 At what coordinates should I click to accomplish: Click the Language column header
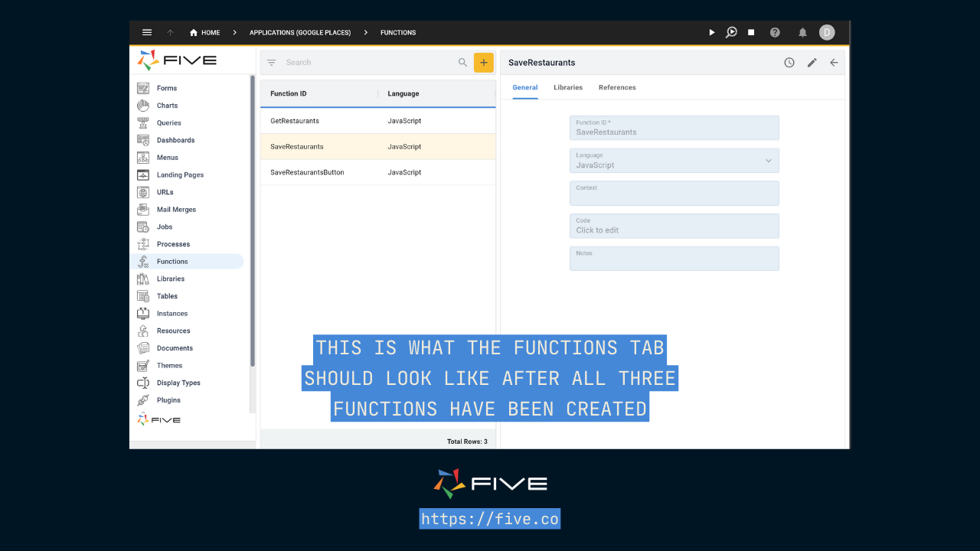[403, 93]
